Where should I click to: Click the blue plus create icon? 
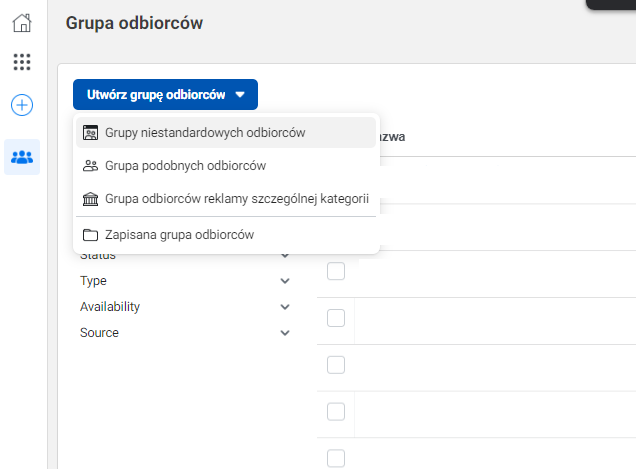(22, 105)
